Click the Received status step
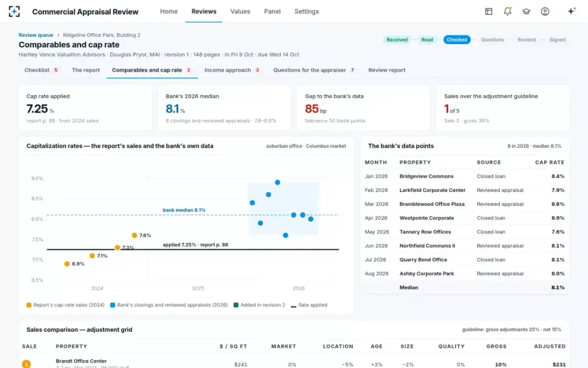 397,40
